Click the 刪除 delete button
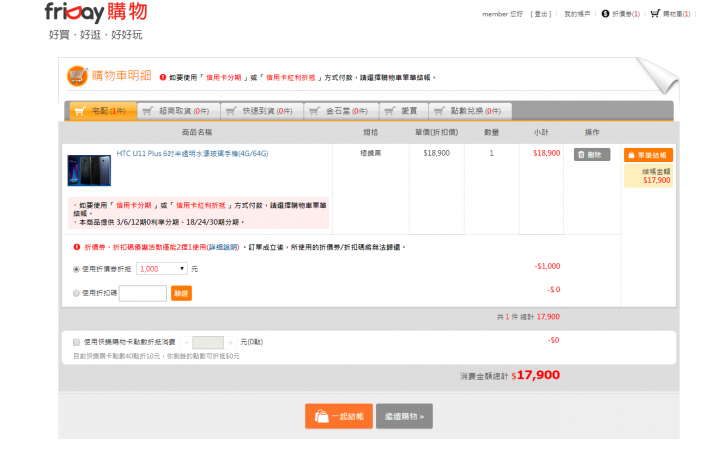The image size is (720, 452). click(592, 155)
